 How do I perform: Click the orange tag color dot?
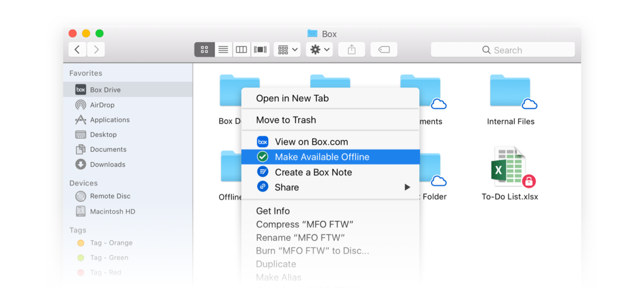click(81, 243)
